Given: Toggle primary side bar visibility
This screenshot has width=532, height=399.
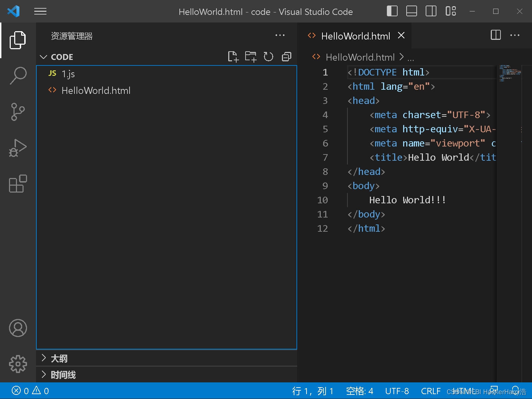Looking at the screenshot, I should click(x=392, y=11).
